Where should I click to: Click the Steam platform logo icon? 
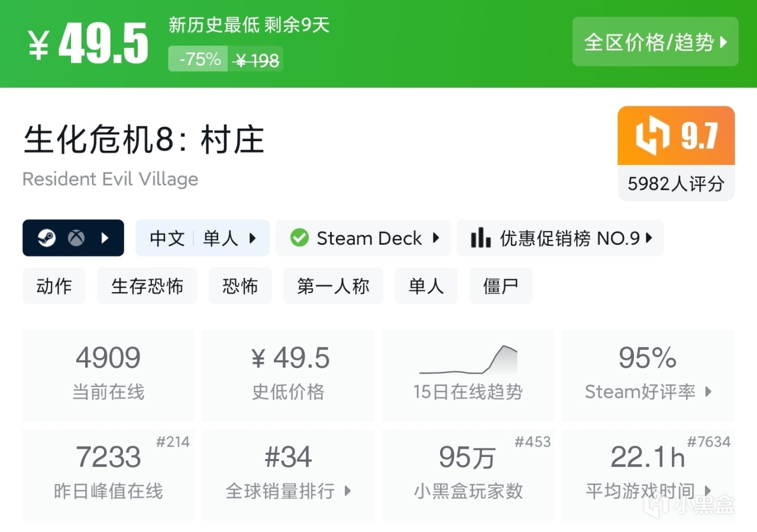(x=47, y=238)
